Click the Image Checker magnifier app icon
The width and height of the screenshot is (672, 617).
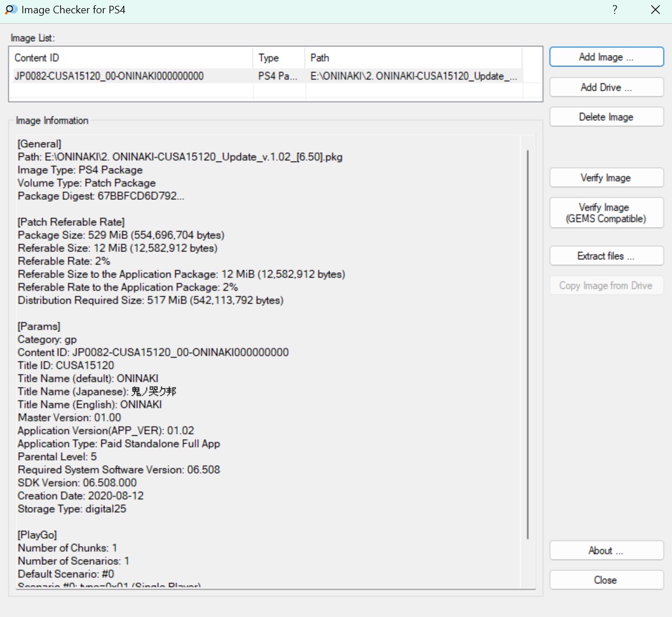[x=11, y=9]
